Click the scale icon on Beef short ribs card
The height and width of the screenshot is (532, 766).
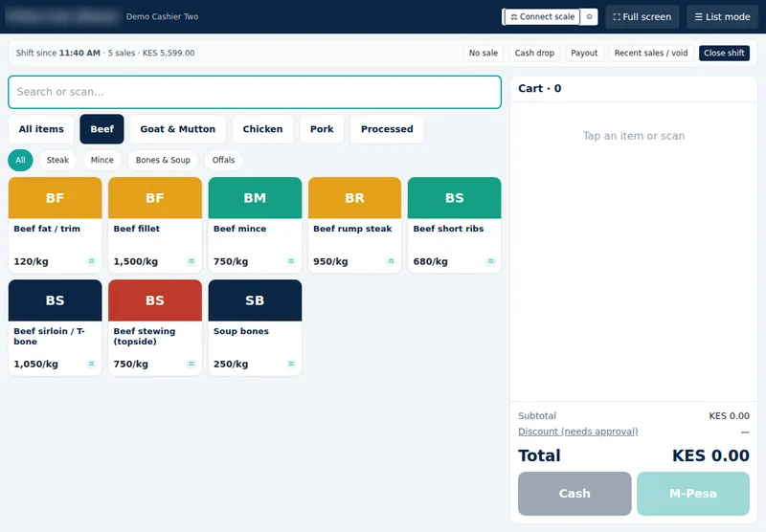pos(491,261)
